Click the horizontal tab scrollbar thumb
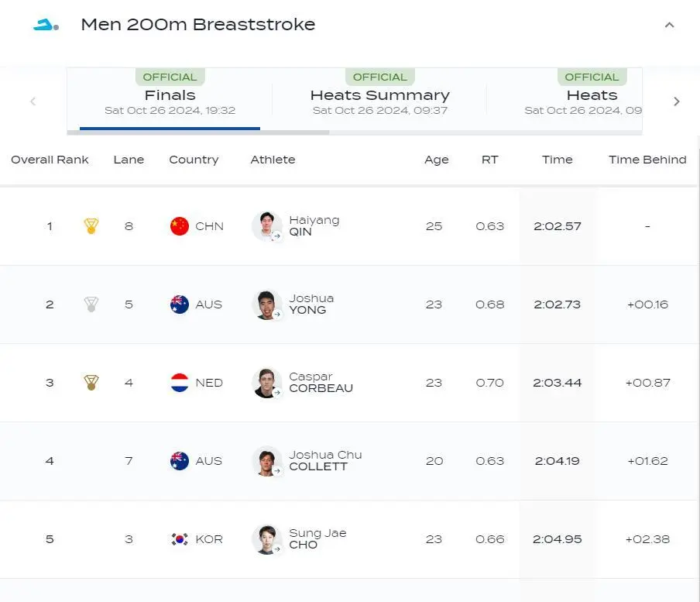 [x=198, y=132]
